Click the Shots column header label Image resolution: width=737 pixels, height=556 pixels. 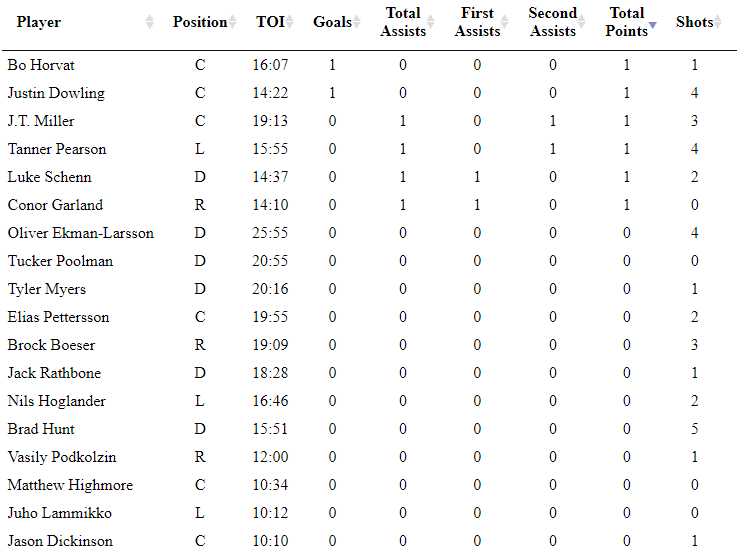click(x=694, y=22)
